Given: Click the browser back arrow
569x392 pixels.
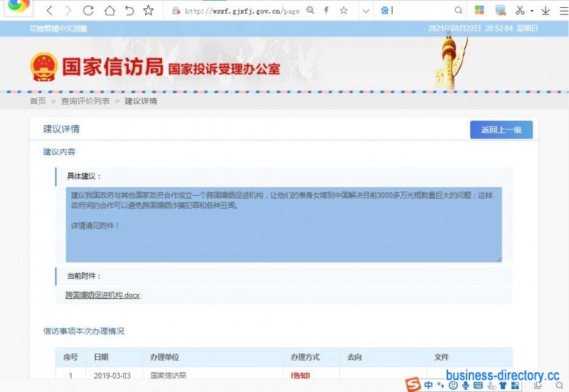Looking at the screenshot, I should tap(49, 11).
